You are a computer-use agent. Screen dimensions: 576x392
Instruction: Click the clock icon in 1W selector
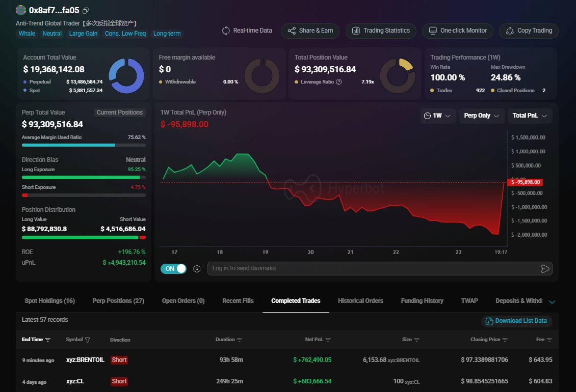click(x=427, y=116)
